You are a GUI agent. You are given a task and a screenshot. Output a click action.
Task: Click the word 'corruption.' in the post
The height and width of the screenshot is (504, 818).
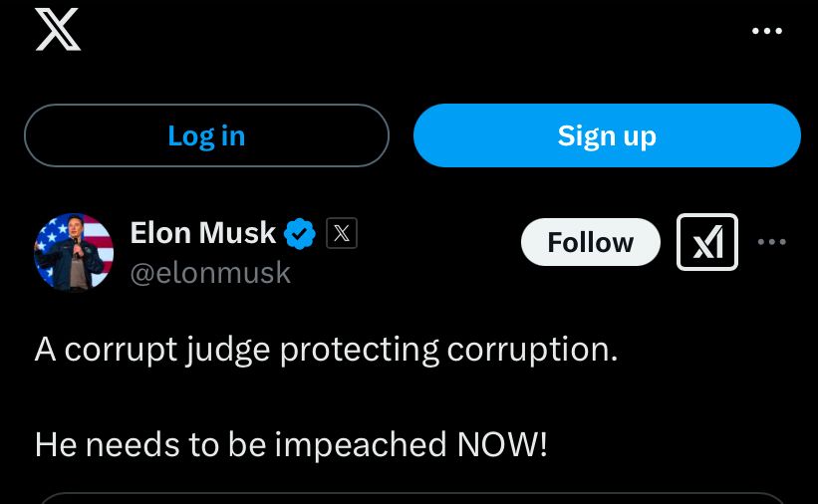532,350
